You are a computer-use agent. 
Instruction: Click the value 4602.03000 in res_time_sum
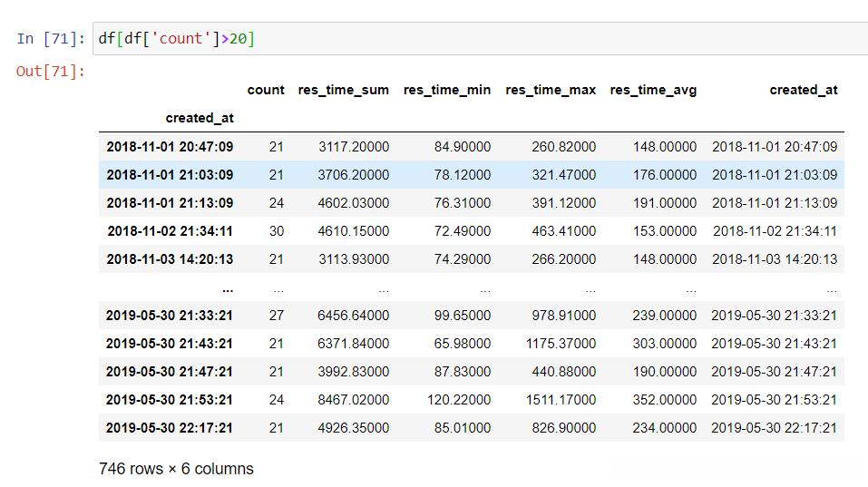(x=353, y=203)
